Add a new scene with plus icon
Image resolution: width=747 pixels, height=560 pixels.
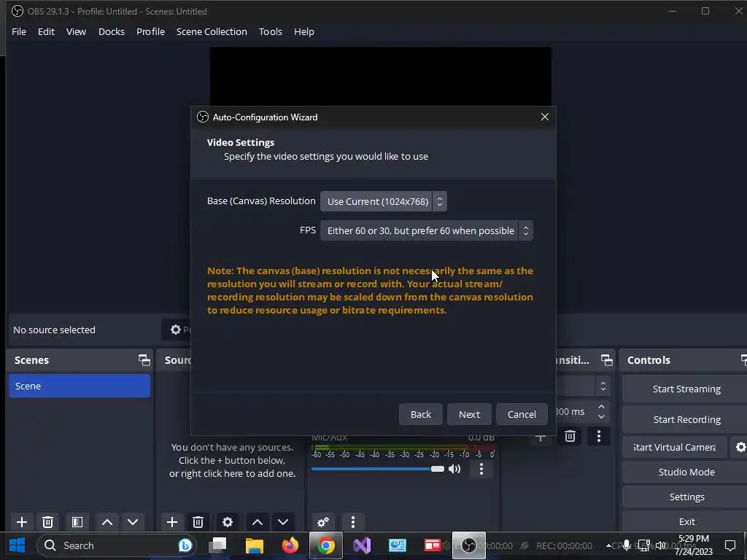pyautogui.click(x=21, y=522)
